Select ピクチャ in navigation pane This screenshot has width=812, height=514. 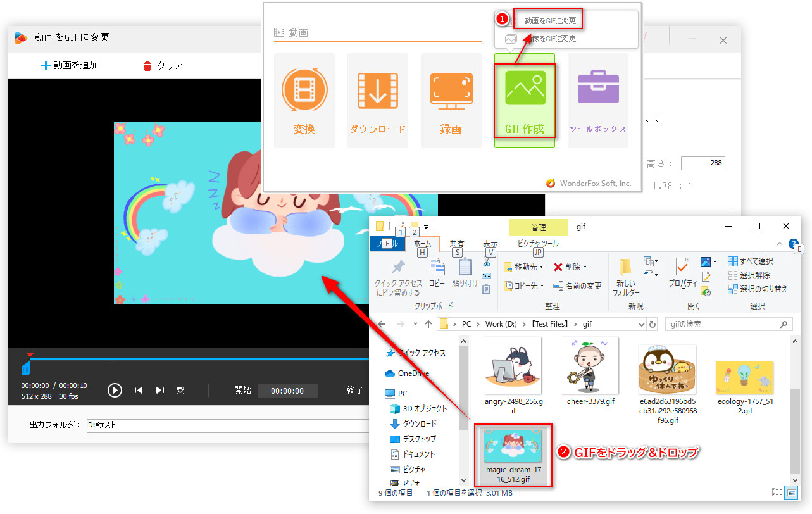pos(408,469)
